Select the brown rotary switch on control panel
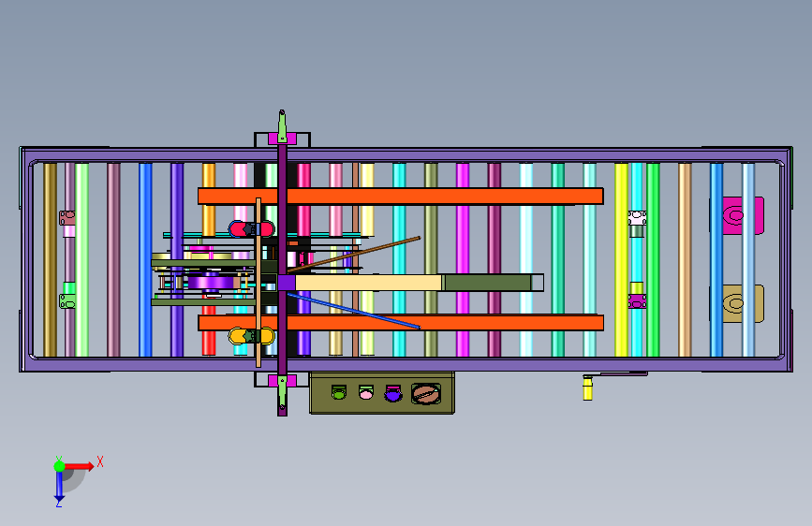812x526 pixels. (x=426, y=394)
